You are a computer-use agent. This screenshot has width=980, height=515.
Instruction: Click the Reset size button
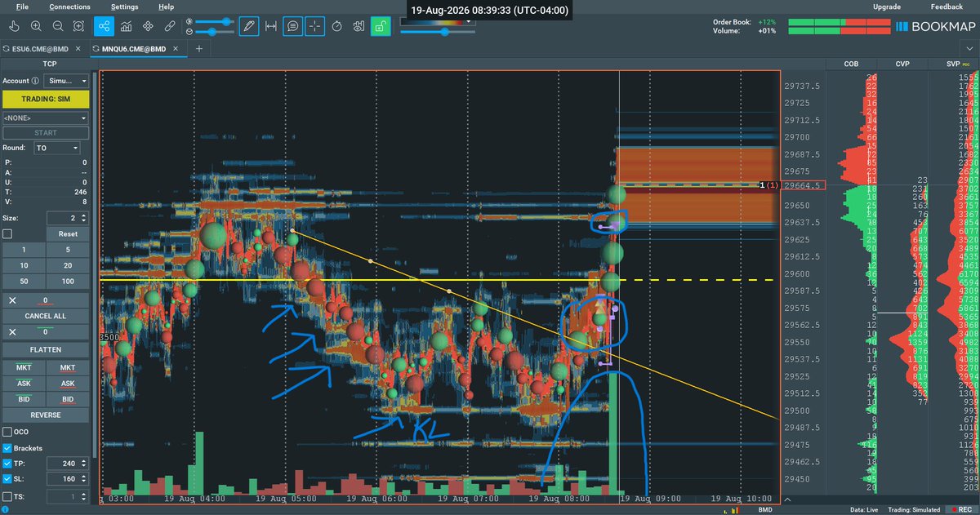point(68,233)
